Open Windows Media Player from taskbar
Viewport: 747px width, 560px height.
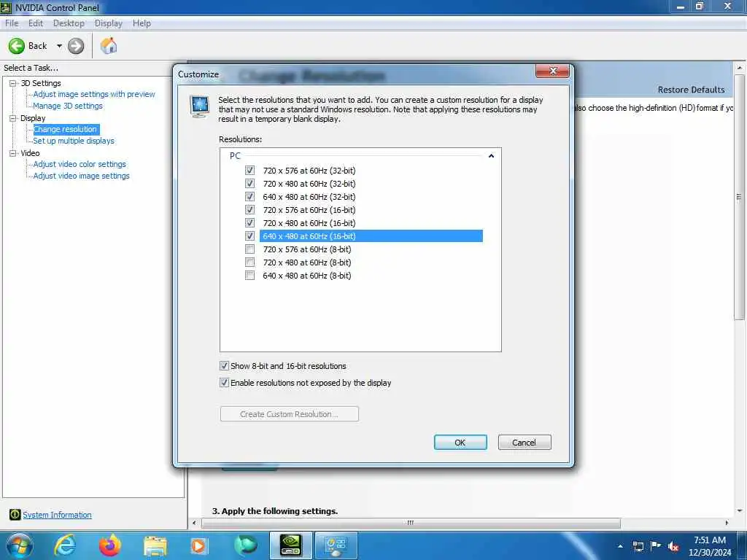(x=198, y=545)
